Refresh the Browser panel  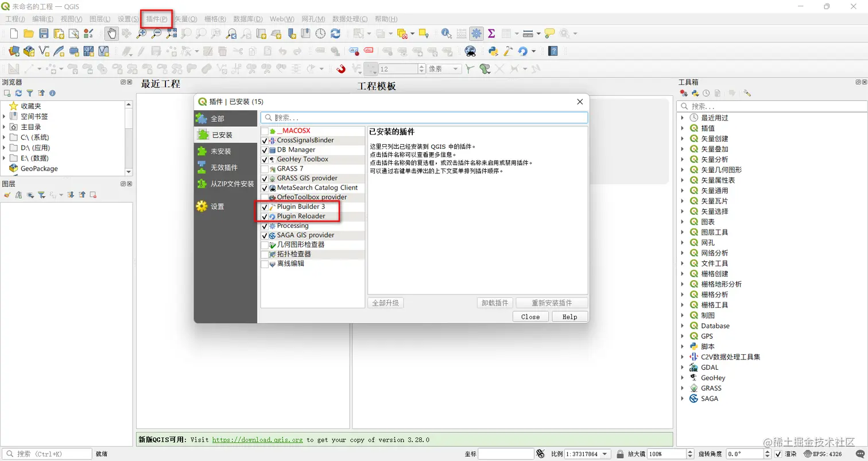pyautogui.click(x=18, y=93)
